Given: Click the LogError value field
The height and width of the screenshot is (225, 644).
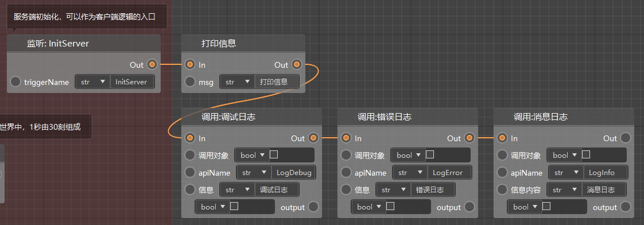Looking at the screenshot, I should coord(449,172).
